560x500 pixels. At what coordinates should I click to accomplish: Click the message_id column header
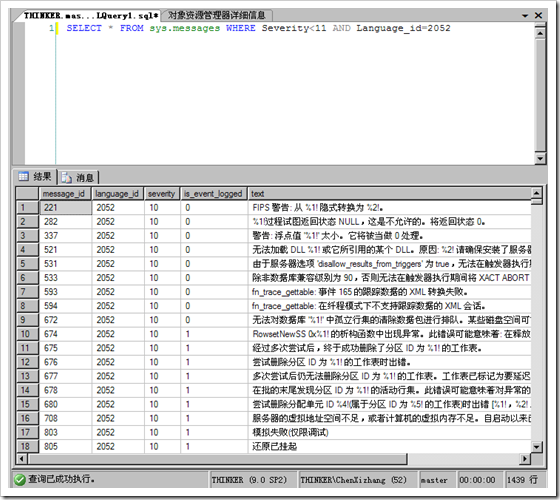65,194
